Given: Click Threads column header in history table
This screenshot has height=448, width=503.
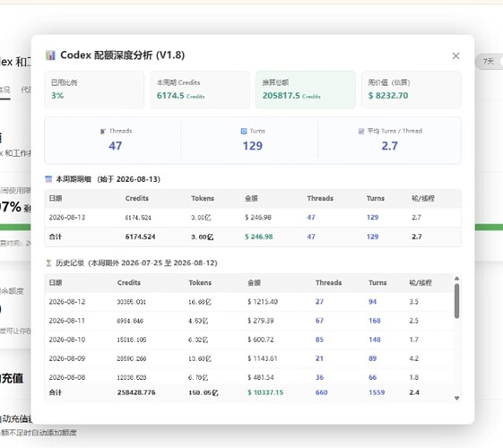Looking at the screenshot, I should coord(328,282).
